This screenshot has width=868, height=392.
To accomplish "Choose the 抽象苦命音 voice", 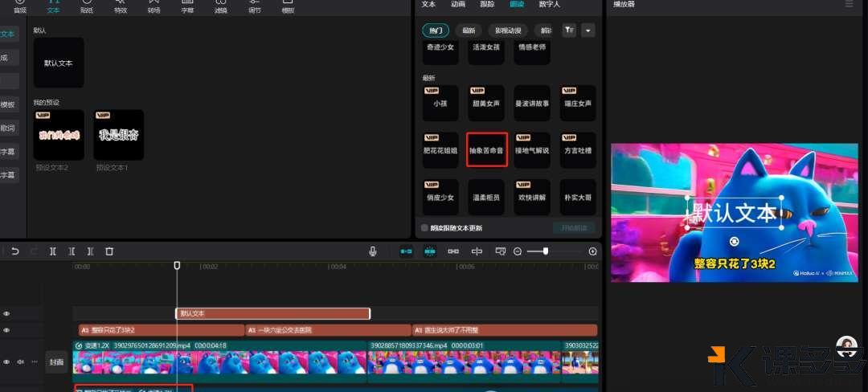I will click(486, 150).
